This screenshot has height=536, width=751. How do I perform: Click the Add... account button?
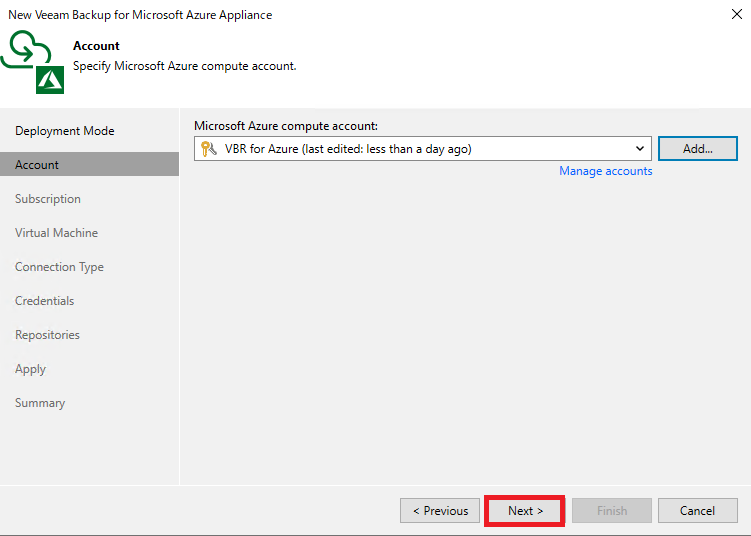point(697,148)
